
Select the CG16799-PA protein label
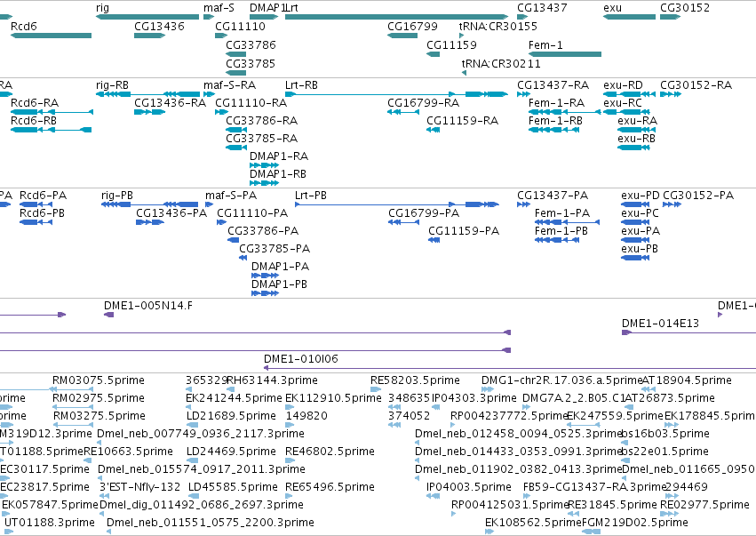tap(424, 213)
